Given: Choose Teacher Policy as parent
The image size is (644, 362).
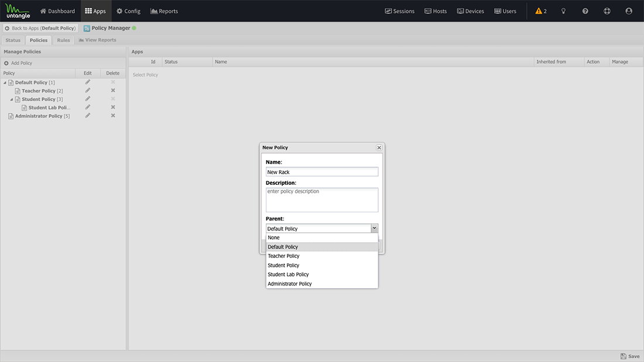Looking at the screenshot, I should pos(322,256).
